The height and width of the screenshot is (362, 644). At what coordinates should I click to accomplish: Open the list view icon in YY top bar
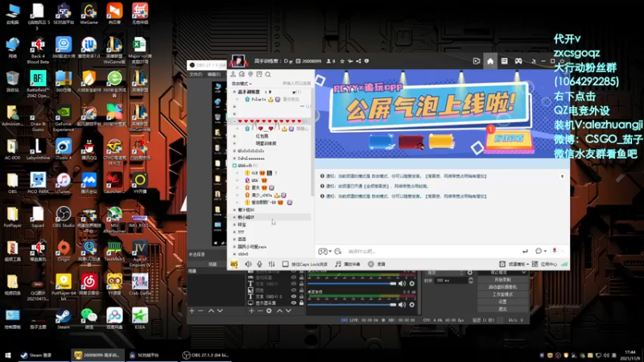coord(505,61)
